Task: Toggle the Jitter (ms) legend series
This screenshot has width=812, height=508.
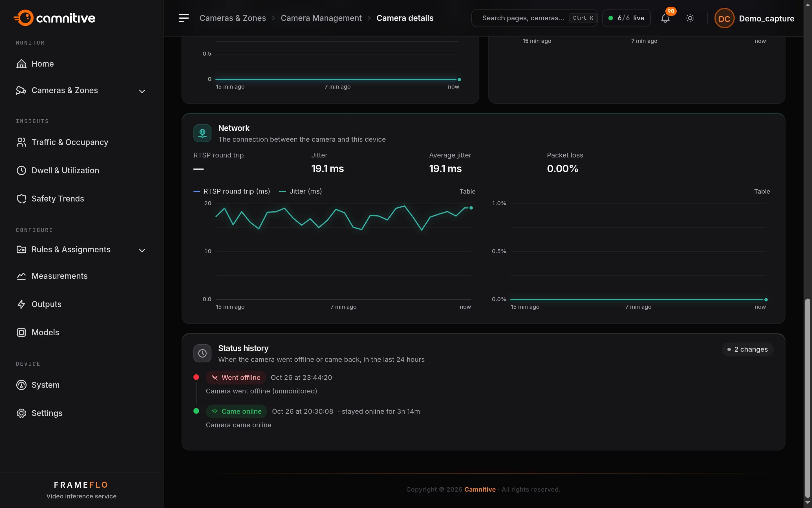Action: (x=301, y=191)
